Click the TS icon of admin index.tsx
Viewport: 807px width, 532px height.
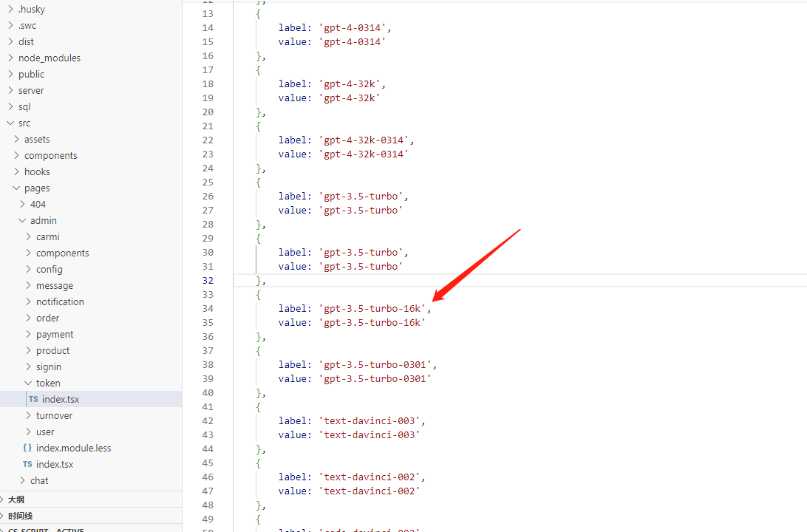click(27, 465)
